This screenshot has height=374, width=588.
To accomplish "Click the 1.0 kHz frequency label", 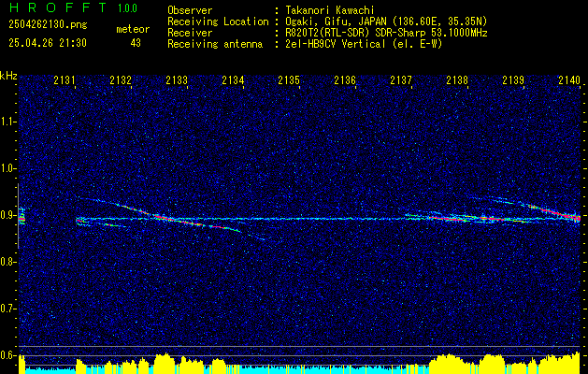I will point(8,168).
